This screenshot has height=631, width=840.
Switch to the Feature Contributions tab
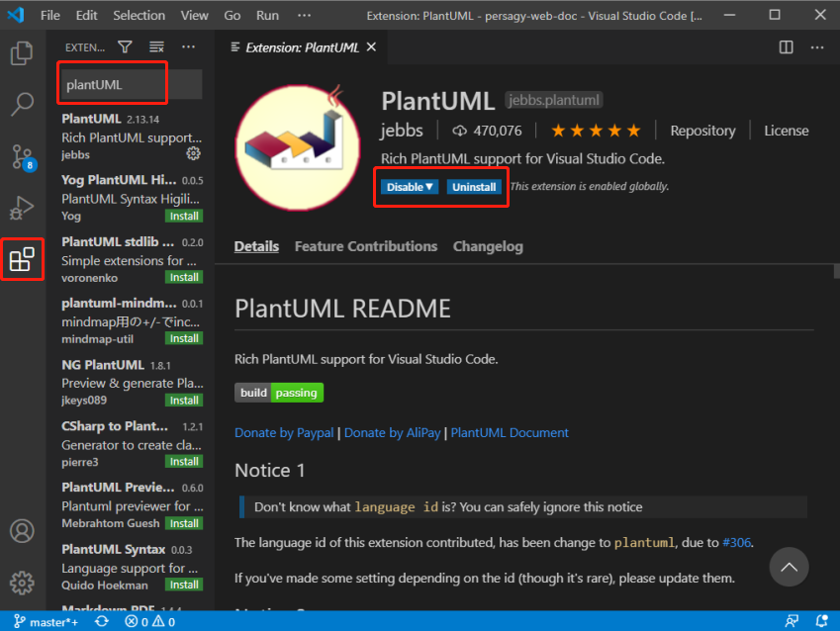point(365,246)
